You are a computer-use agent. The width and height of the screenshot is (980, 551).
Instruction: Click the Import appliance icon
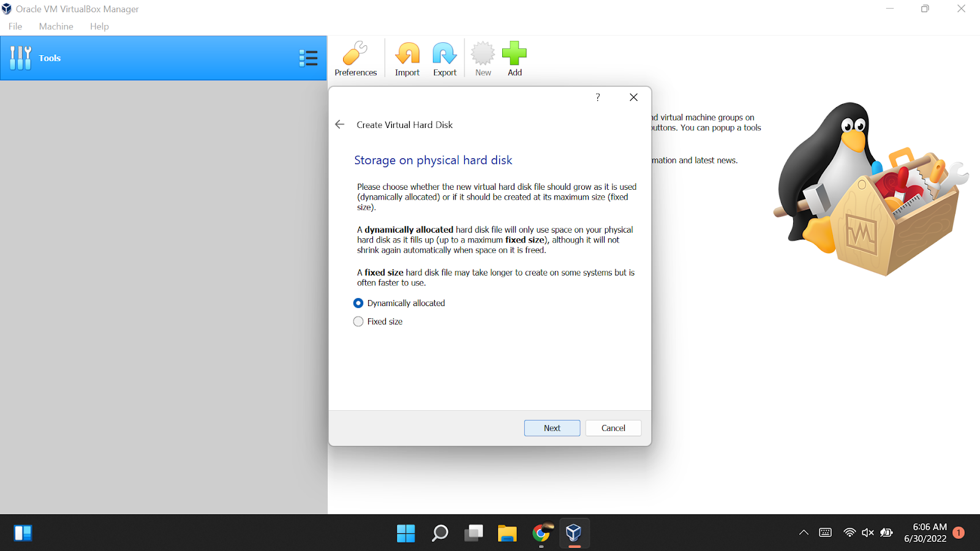(x=407, y=59)
